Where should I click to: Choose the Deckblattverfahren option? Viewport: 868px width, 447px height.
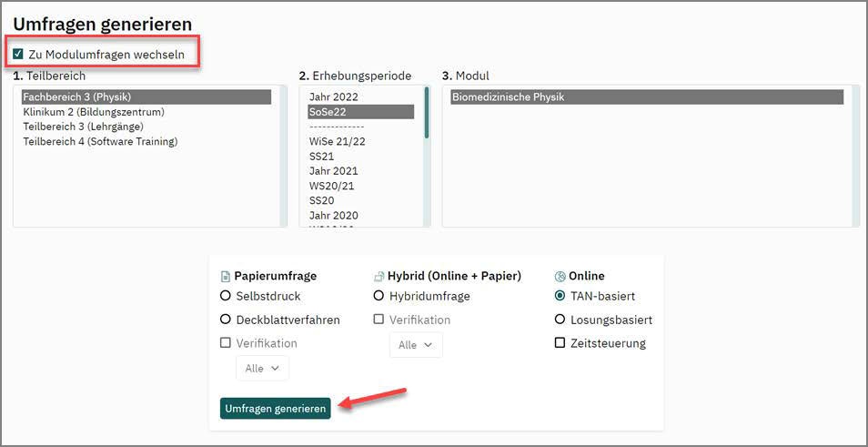[226, 320]
